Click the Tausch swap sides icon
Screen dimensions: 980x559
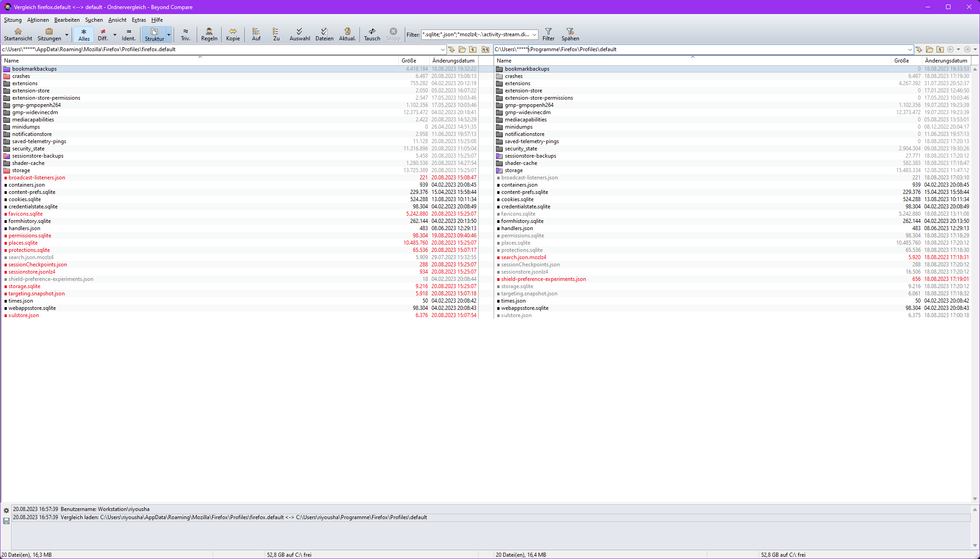[x=372, y=34]
